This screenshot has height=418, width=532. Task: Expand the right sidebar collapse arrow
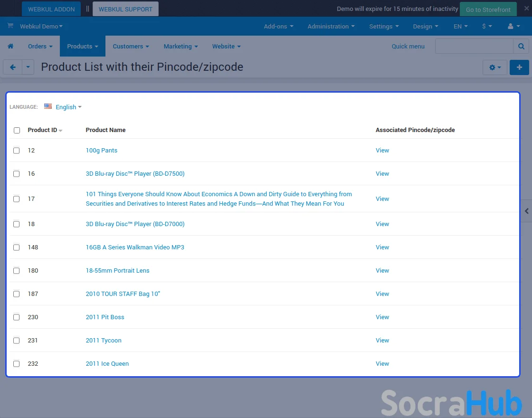click(x=527, y=211)
